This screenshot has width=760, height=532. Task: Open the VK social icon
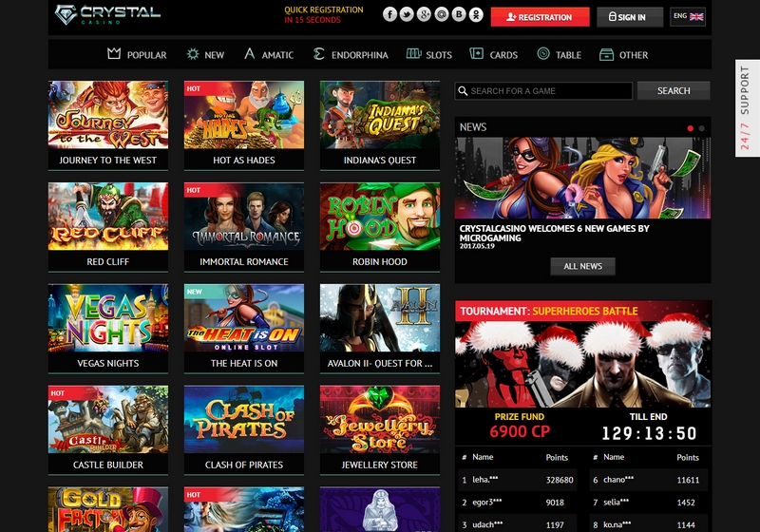click(x=459, y=14)
